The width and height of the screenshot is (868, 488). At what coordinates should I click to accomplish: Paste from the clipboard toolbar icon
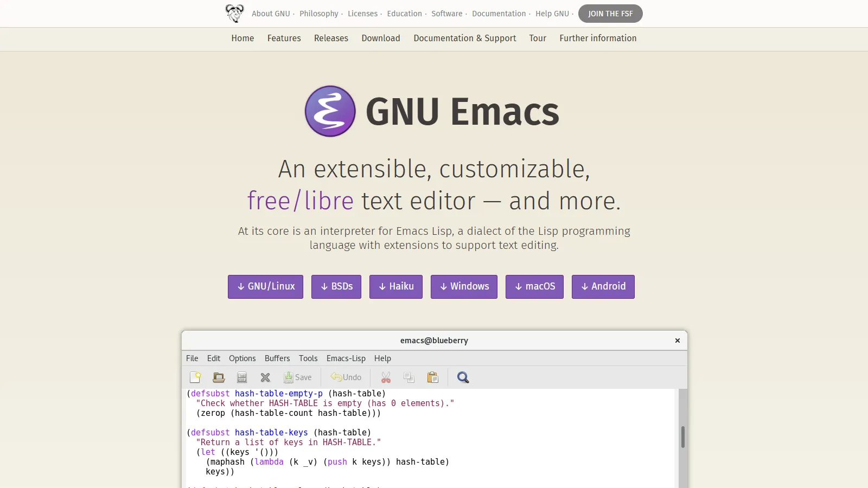[x=432, y=377]
